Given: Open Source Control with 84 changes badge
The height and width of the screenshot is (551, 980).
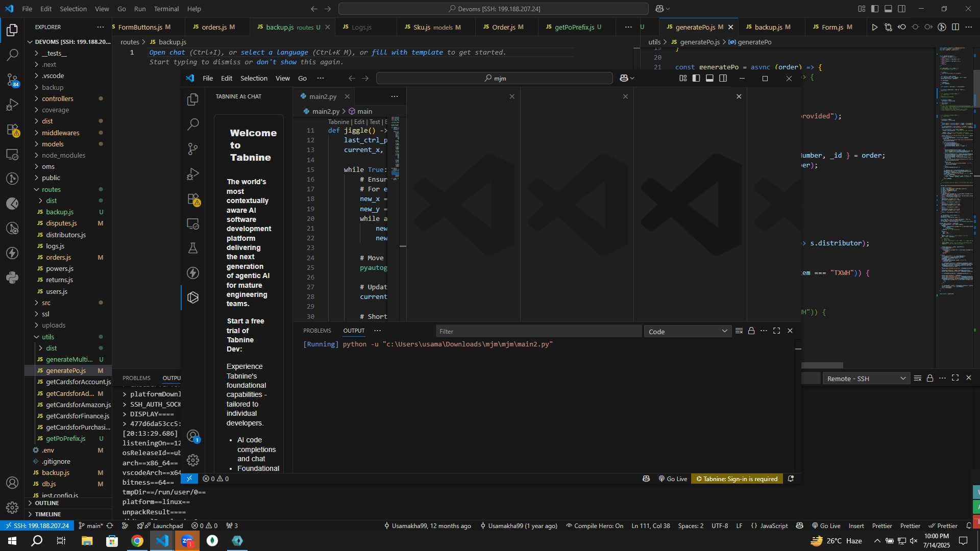Looking at the screenshot, I should tap(12, 80).
